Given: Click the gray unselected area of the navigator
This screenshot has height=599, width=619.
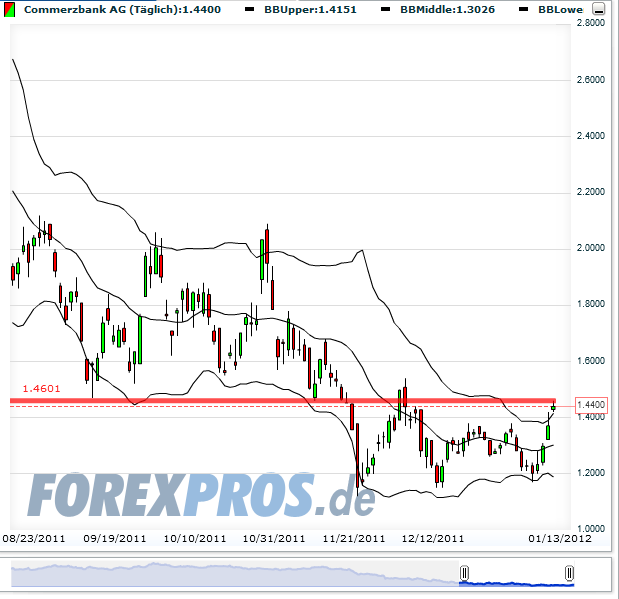Looking at the screenshot, I should (x=235, y=573).
